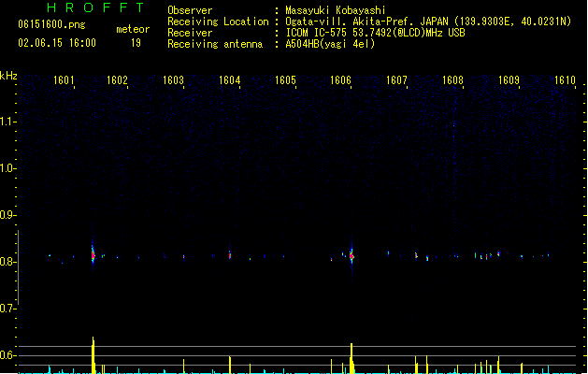Click time axis marker 1605
This screenshot has width=588, height=374.
coord(285,80)
